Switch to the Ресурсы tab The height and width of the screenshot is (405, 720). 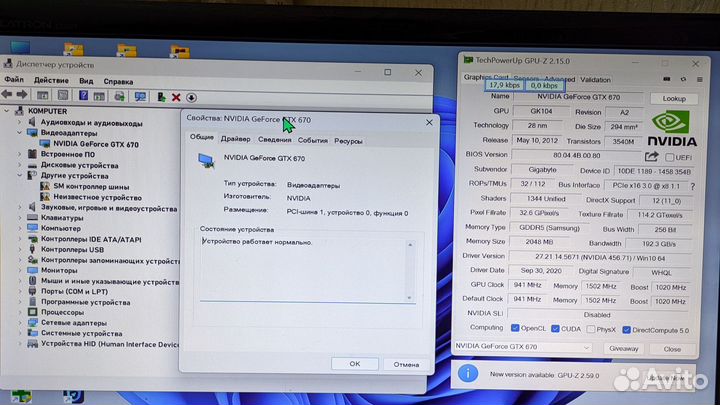coord(348,141)
